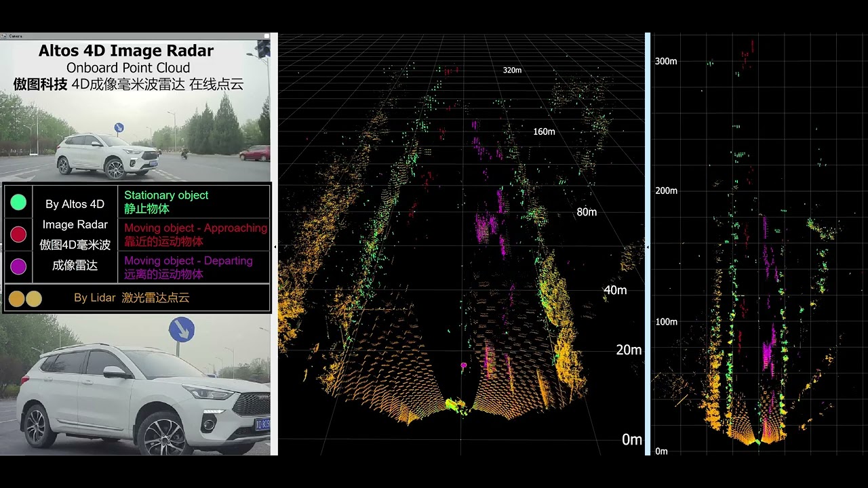
Task: Click the 80m range label in 3D view
Action: tap(587, 212)
